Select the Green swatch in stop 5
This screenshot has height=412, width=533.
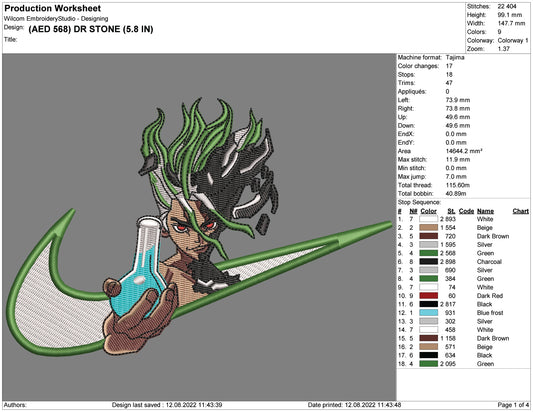(428, 253)
